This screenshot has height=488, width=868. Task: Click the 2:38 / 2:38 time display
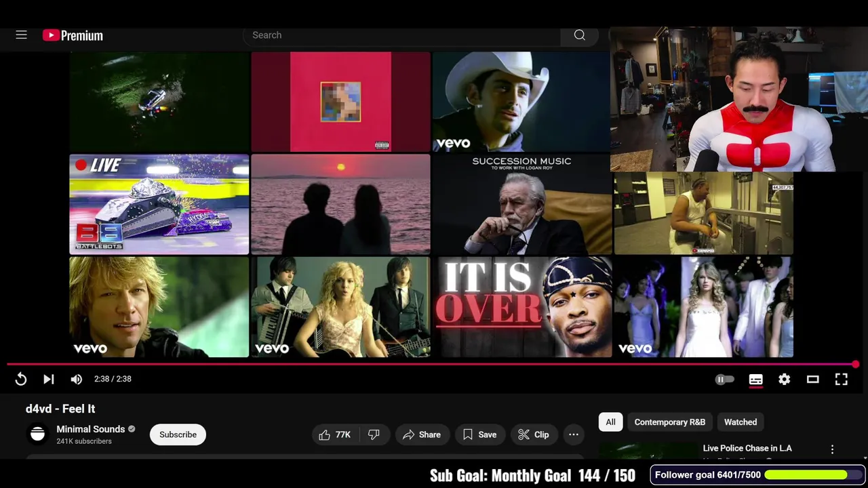113,379
